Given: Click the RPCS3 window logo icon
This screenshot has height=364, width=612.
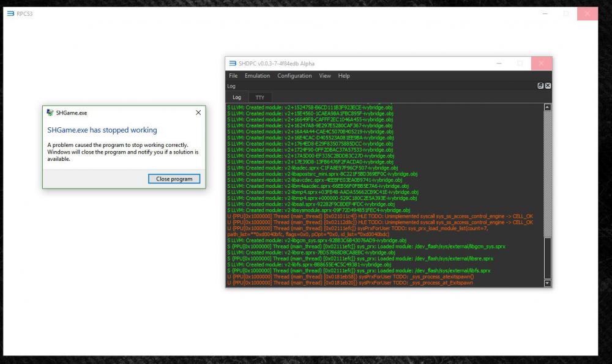Looking at the screenshot, I should click(x=10, y=13).
